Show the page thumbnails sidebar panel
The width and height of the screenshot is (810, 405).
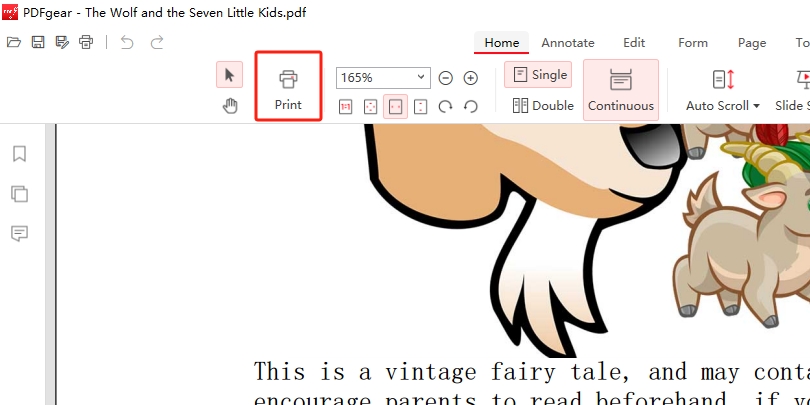[x=20, y=194]
